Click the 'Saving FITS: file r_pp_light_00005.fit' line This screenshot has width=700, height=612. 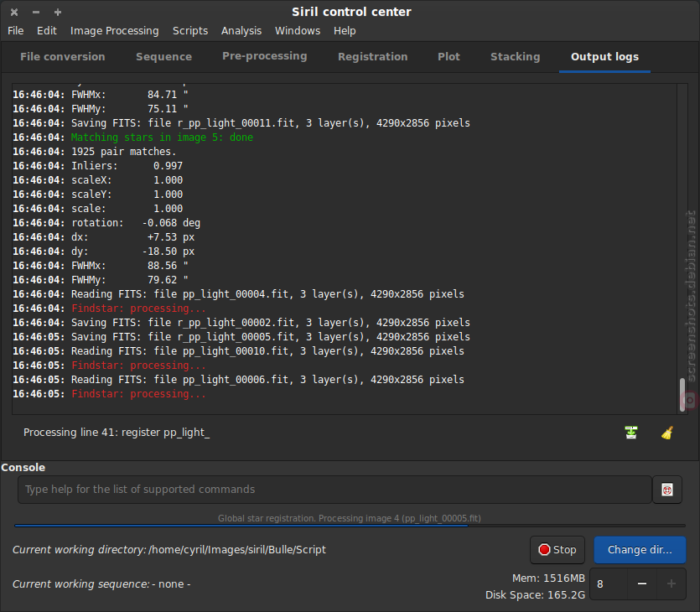point(270,337)
